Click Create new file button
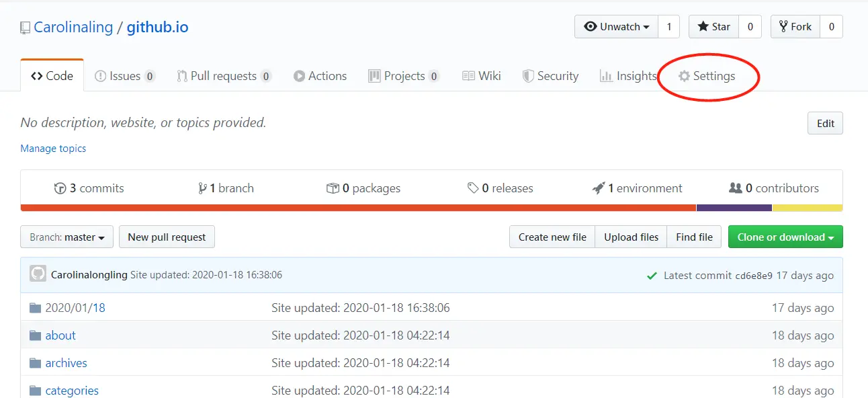The width and height of the screenshot is (868, 398). 552,237
